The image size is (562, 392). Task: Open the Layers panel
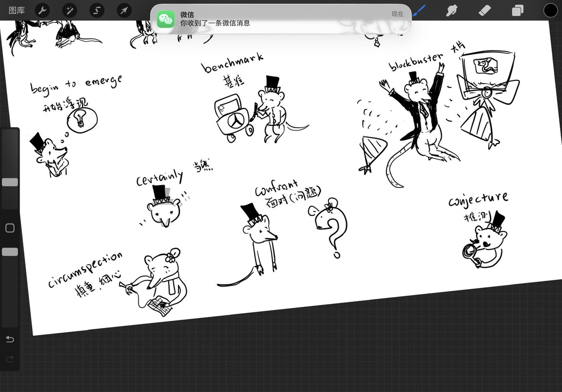point(518,10)
